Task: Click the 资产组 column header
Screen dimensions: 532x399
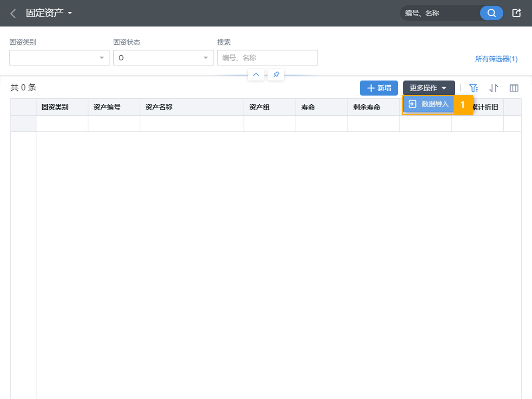Action: (270, 107)
